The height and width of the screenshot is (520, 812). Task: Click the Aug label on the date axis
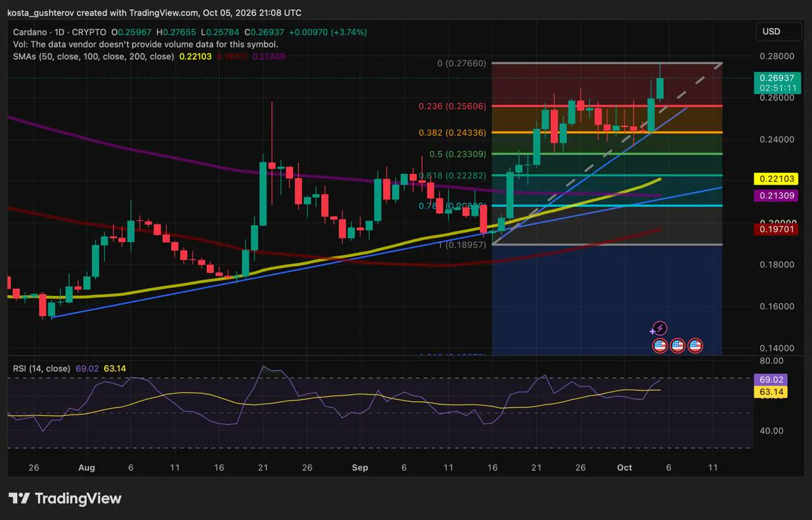87,468
